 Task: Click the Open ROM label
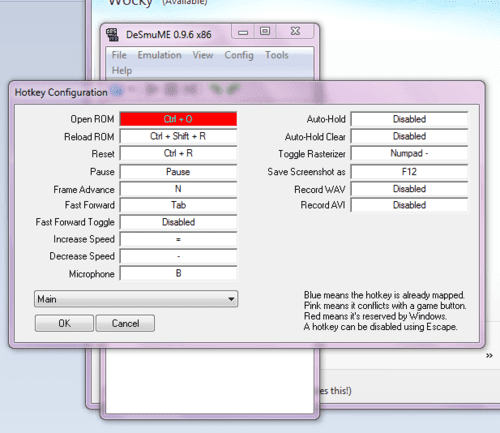click(x=92, y=119)
